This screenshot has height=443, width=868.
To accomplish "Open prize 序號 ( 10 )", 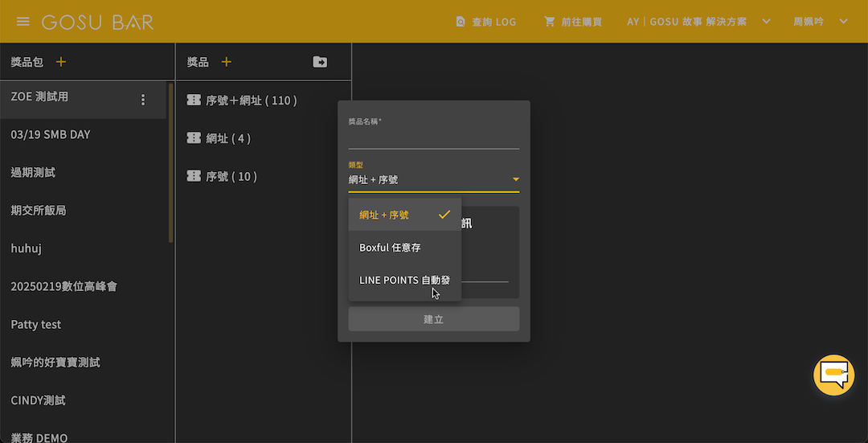I will pos(231,177).
